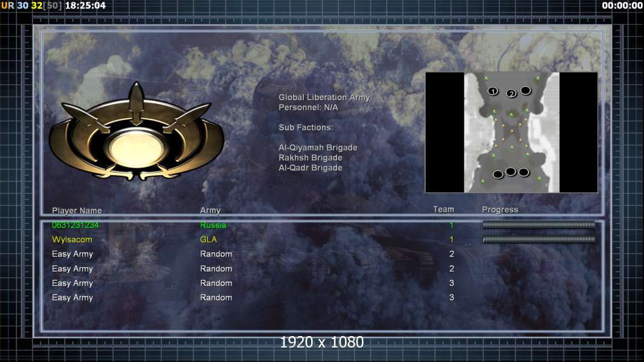The height and width of the screenshot is (362, 644).
Task: Click the [50] value in the status line
Action: click(53, 5)
